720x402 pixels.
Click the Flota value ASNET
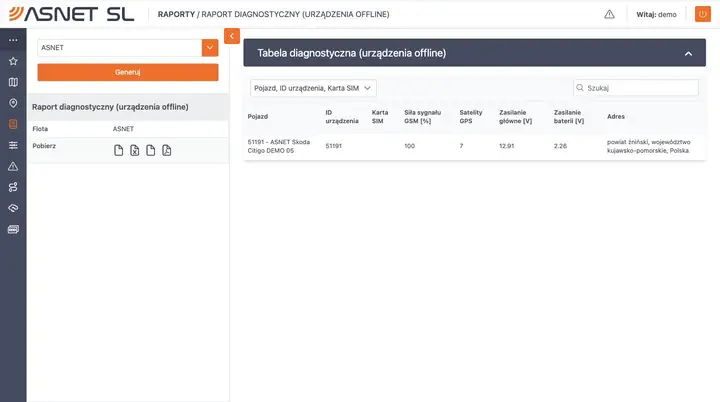point(123,129)
